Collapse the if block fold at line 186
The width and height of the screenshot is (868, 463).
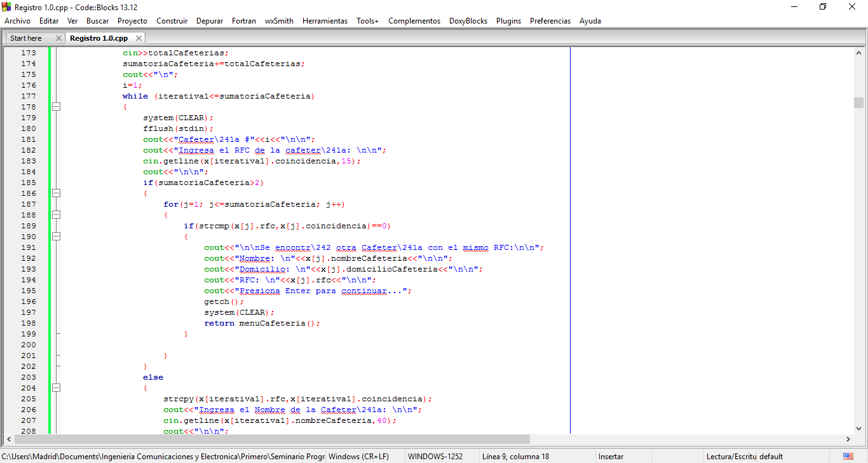56,193
